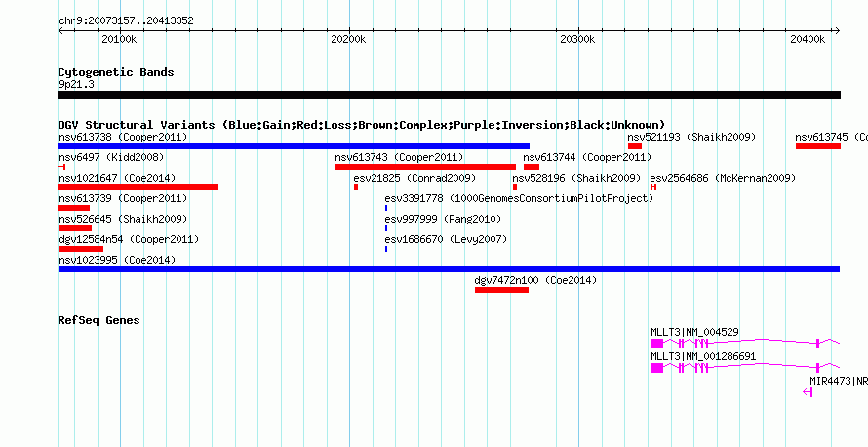Click the black 9p21.3 cytogenetic band bar
Viewport: 868px width, 447px height.
tap(449, 95)
